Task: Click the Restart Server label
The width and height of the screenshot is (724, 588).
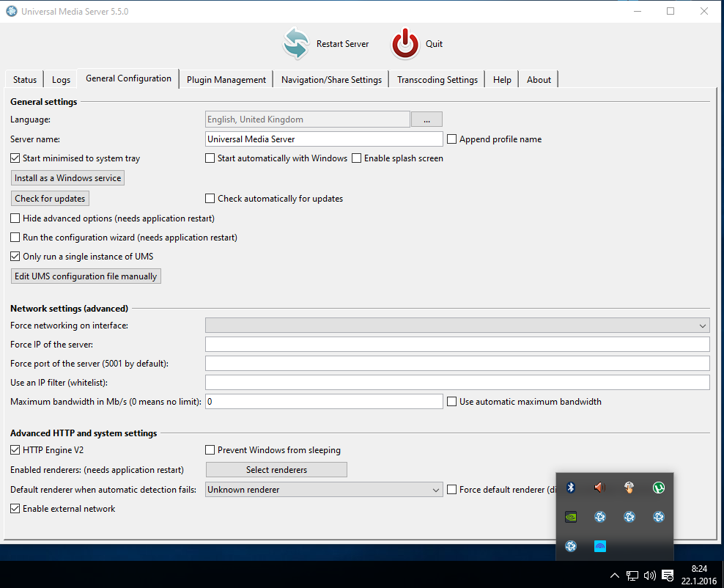Action: pos(343,44)
